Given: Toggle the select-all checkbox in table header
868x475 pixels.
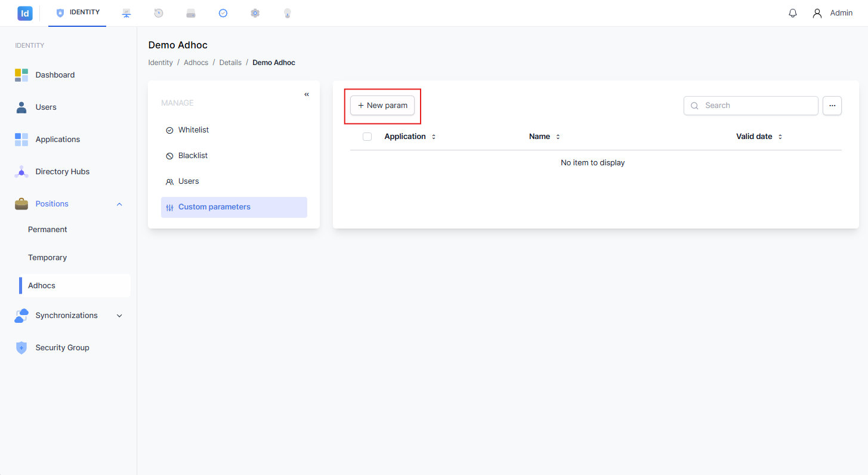Looking at the screenshot, I should tap(367, 137).
